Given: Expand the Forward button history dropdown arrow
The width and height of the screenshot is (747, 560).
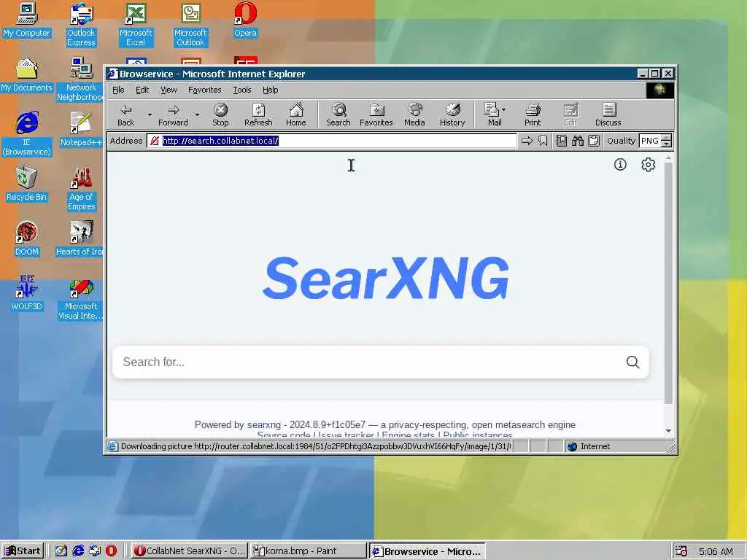Looking at the screenshot, I should tap(197, 114).
